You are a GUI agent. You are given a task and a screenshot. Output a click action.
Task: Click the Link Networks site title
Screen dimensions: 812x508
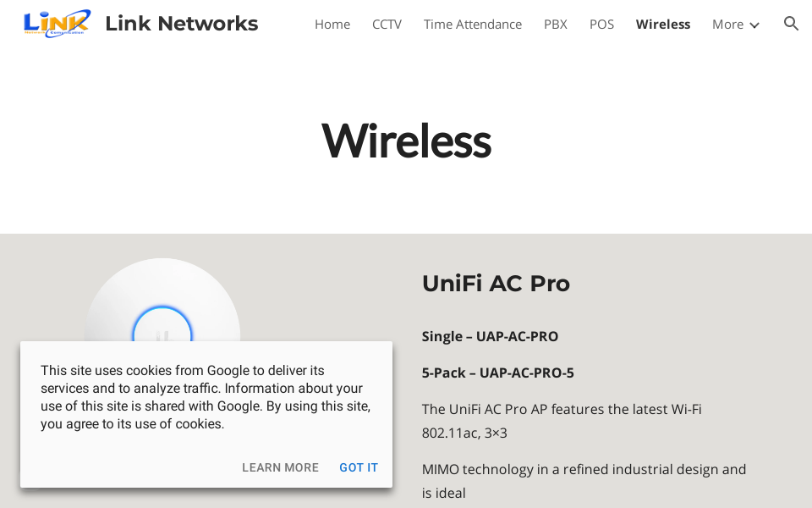pos(181,24)
